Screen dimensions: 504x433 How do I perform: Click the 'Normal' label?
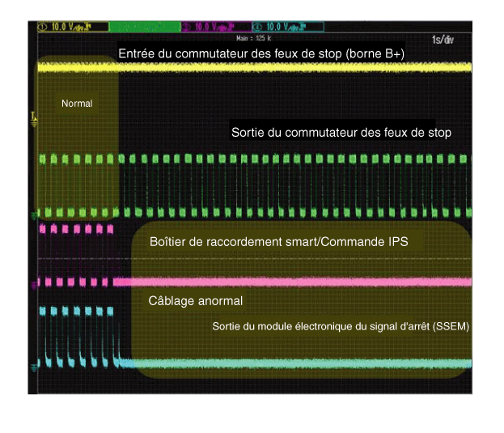point(77,104)
